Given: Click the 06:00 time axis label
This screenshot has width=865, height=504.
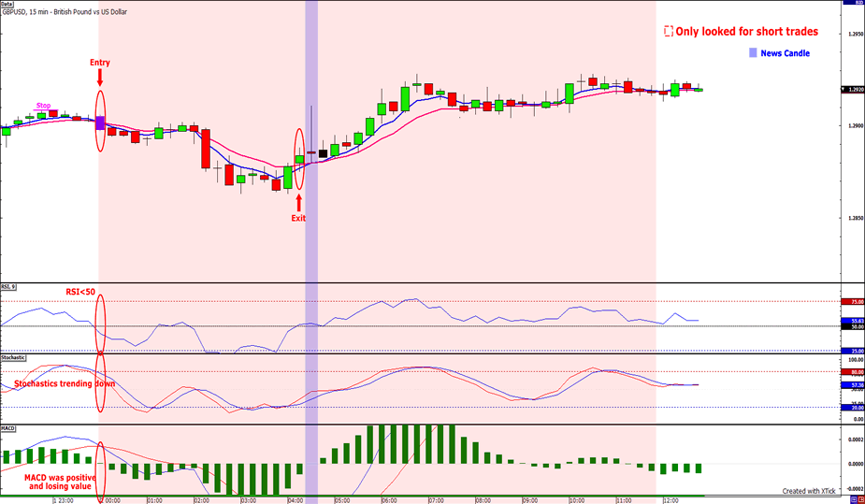Looking at the screenshot, I should point(389,500).
